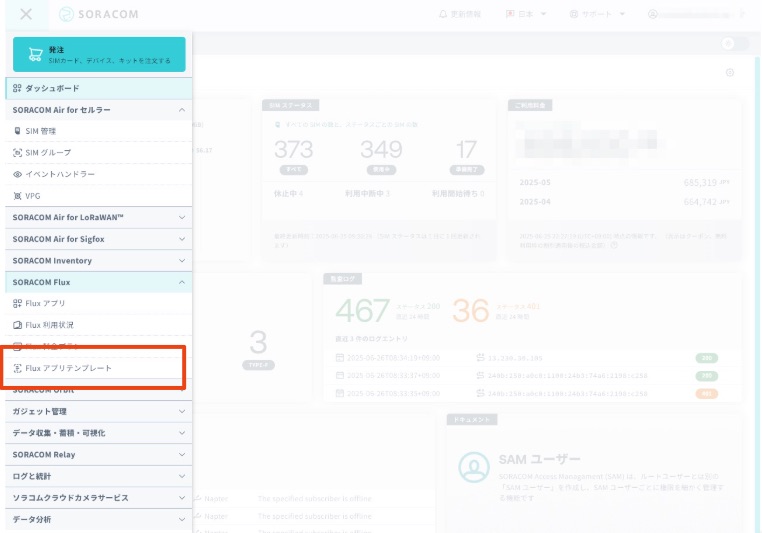
Task: Open SIM 管理
Action: [x=99, y=131]
